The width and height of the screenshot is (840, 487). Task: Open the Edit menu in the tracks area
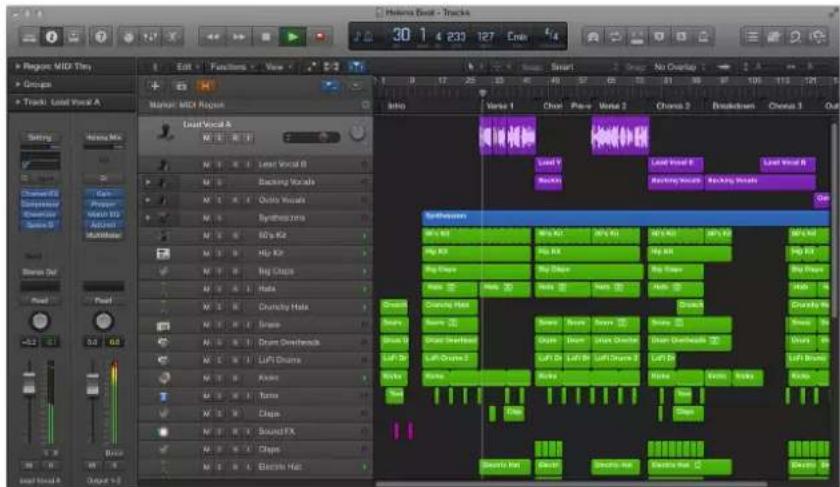pyautogui.click(x=187, y=67)
